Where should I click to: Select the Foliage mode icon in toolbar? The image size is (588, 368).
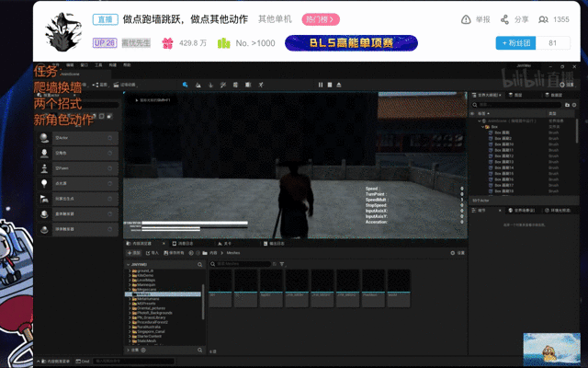pyautogui.click(x=210, y=85)
